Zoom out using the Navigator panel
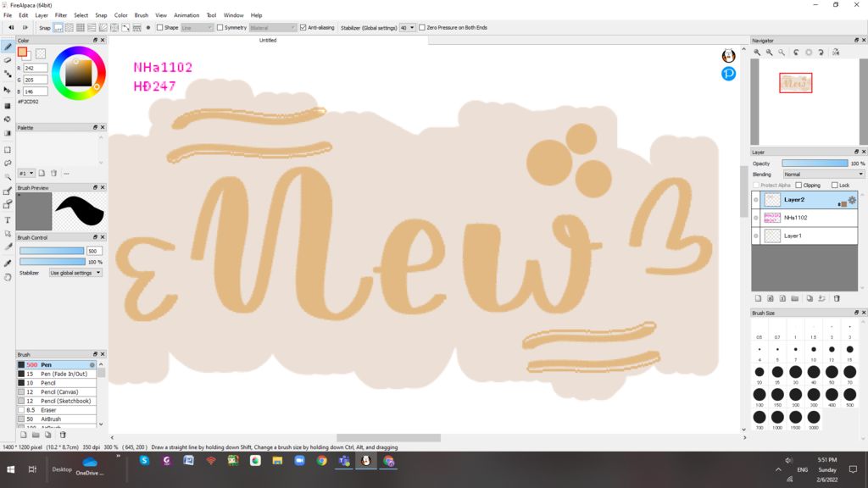868x488 pixels. (769, 52)
